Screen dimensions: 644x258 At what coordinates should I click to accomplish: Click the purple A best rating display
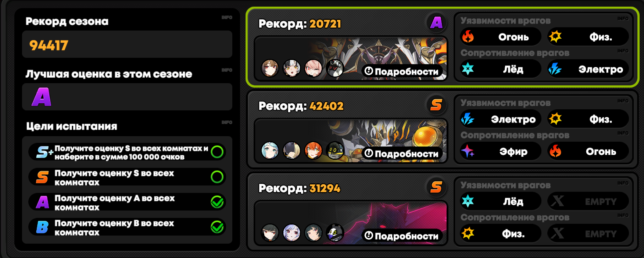[42, 97]
